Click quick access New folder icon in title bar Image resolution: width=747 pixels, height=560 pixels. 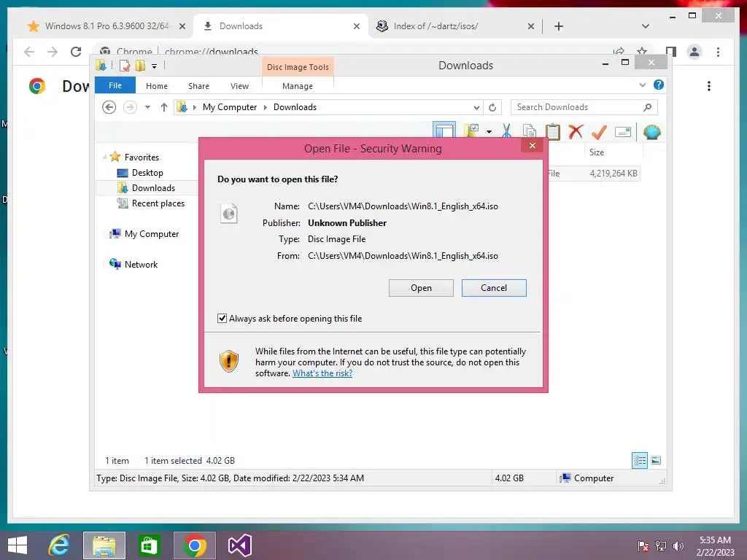pyautogui.click(x=140, y=66)
